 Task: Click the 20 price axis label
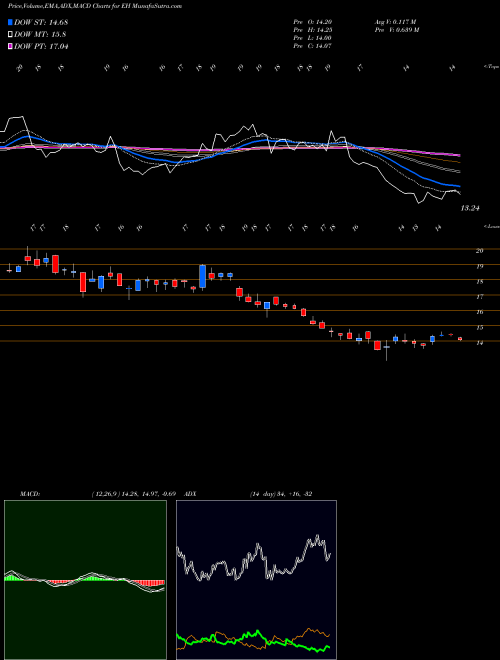(479, 251)
